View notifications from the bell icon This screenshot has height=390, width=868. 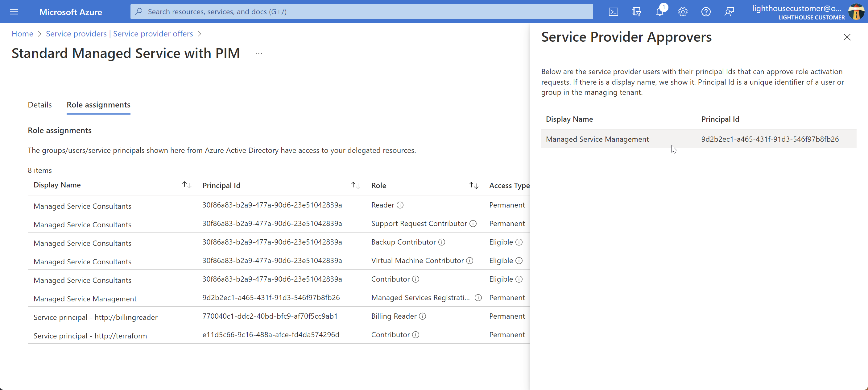pyautogui.click(x=660, y=11)
